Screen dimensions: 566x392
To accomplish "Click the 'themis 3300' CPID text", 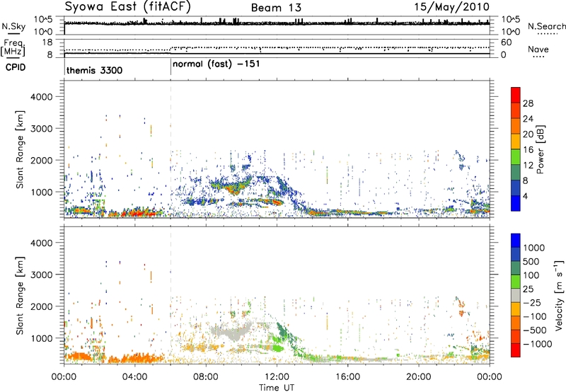I will (x=95, y=70).
